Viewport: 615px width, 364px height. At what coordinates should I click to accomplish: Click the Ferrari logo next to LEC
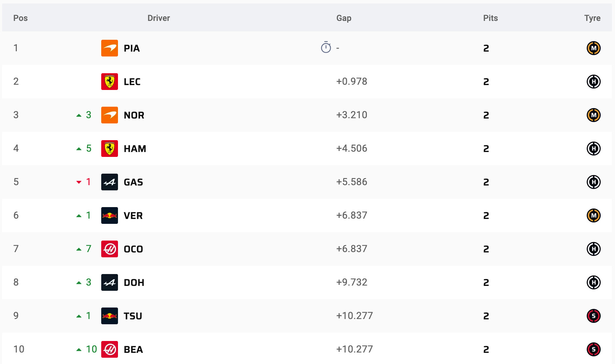coord(110,82)
